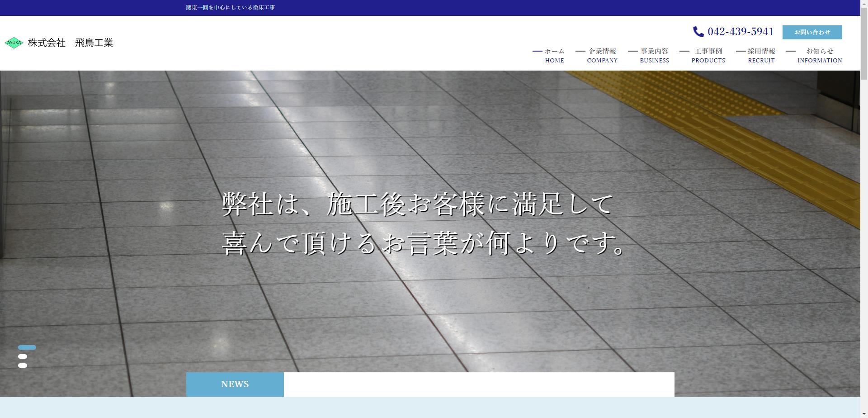Open the 採用情報 RECRUIT page

point(761,55)
